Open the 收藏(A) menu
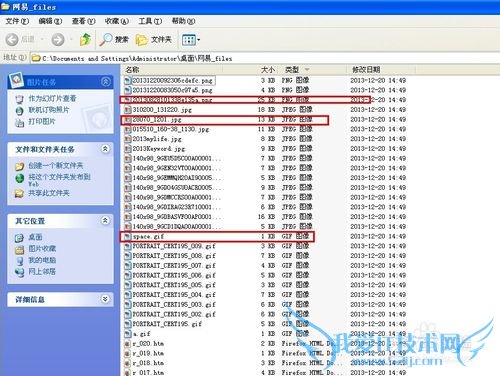Image resolution: width=500 pixels, height=376 pixels. click(x=117, y=21)
